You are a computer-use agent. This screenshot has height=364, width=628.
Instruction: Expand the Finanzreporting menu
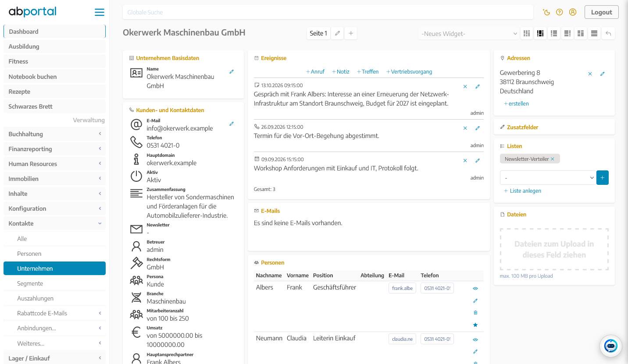point(54,149)
